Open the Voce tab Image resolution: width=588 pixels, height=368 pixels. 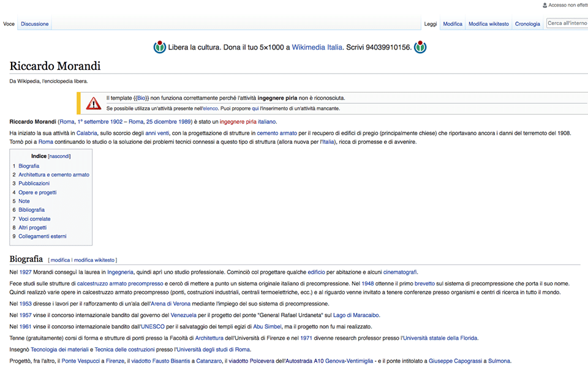tap(9, 24)
